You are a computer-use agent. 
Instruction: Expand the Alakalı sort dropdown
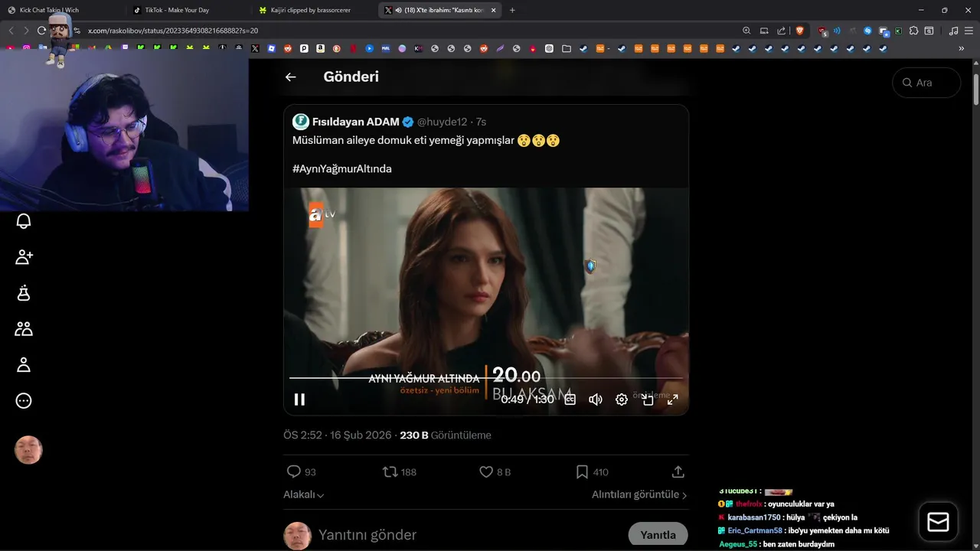[304, 494]
